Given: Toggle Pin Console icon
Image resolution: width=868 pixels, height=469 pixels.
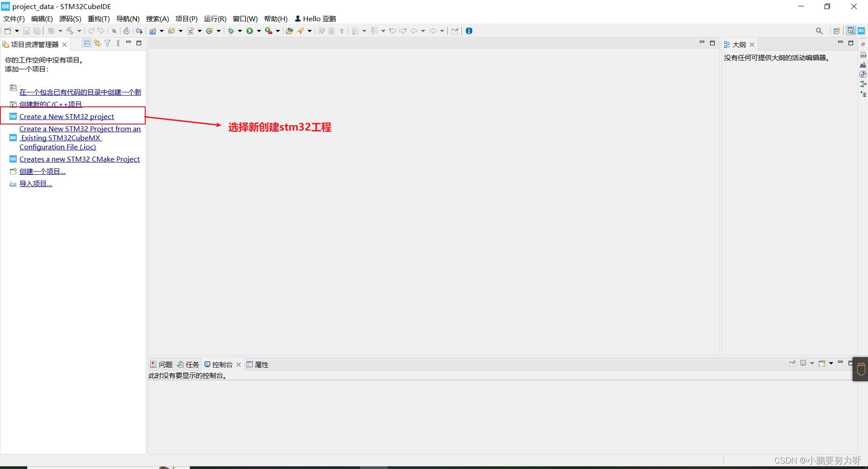Looking at the screenshot, I should [792, 363].
